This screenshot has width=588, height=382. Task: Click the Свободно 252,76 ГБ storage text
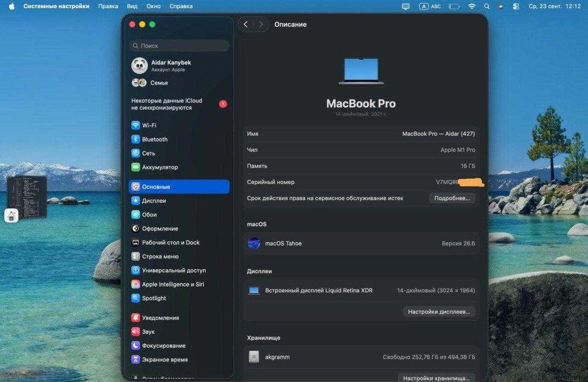[x=429, y=357]
